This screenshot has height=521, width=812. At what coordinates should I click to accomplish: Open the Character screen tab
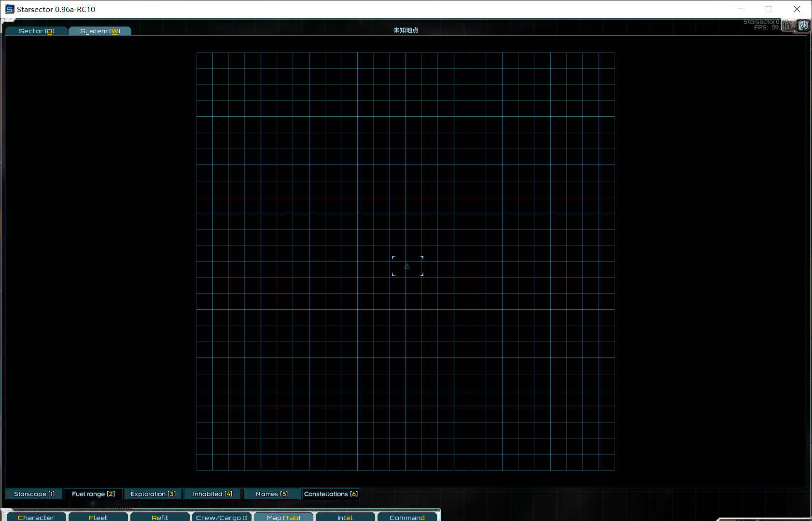pyautogui.click(x=36, y=517)
